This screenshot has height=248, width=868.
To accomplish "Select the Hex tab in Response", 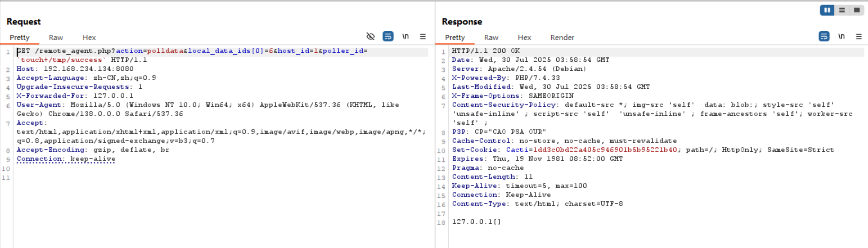I will coord(524,37).
